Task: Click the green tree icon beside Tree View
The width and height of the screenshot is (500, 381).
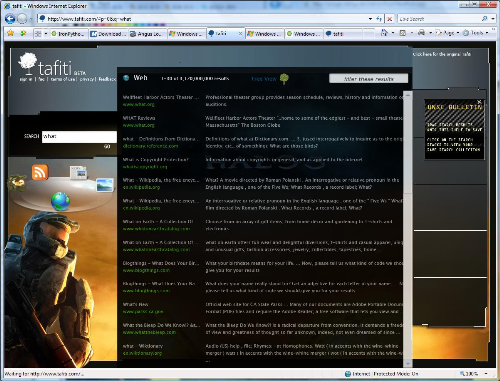Action: click(284, 79)
